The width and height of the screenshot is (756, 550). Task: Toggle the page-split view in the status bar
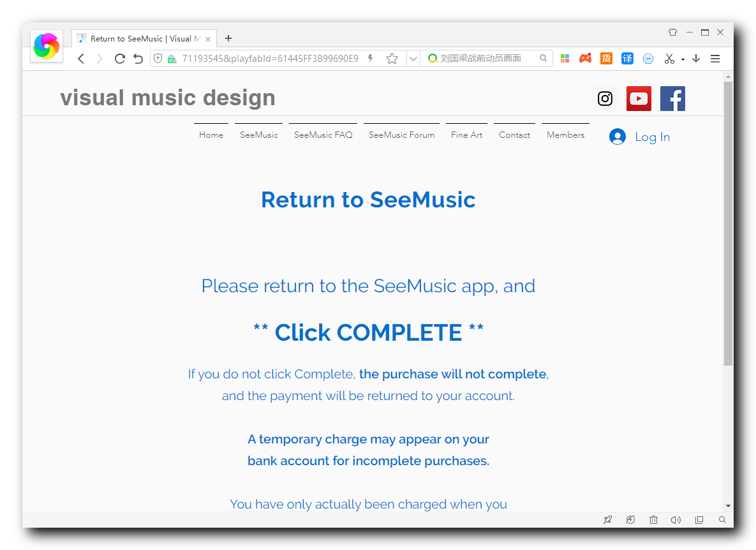(x=699, y=519)
